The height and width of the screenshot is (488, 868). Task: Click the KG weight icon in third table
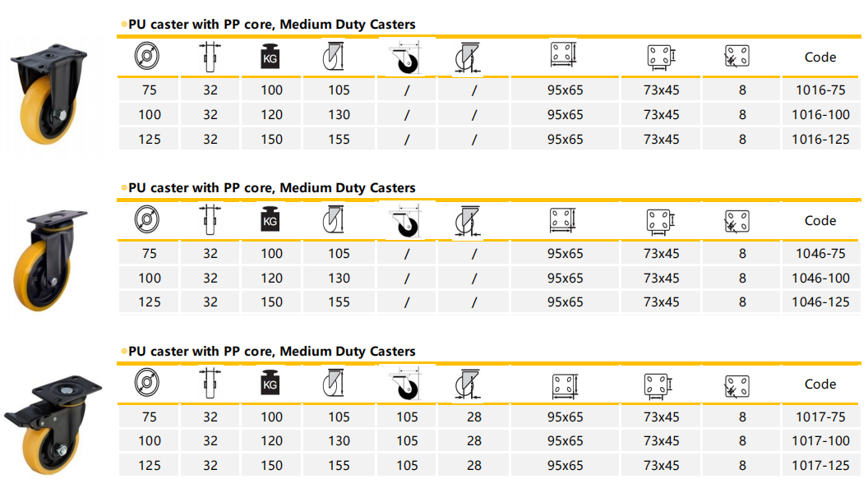(x=271, y=384)
